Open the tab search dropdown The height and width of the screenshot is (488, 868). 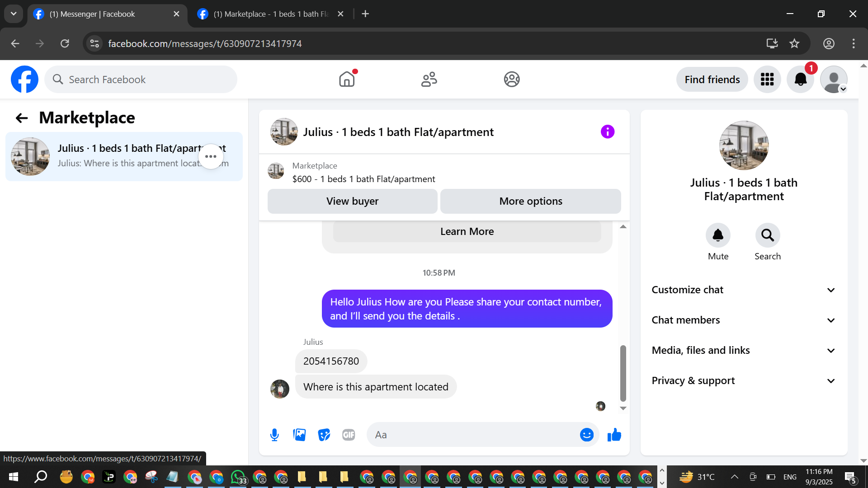point(14,14)
